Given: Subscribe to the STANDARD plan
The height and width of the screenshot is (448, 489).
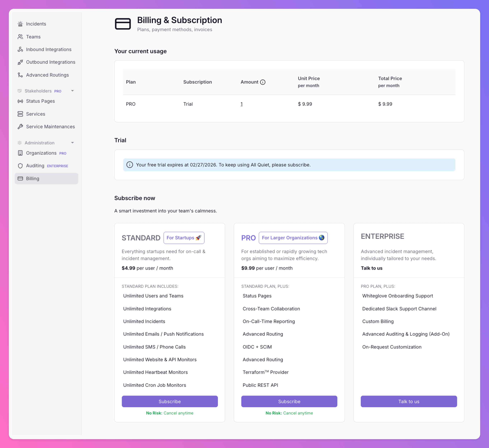Looking at the screenshot, I should (170, 401).
